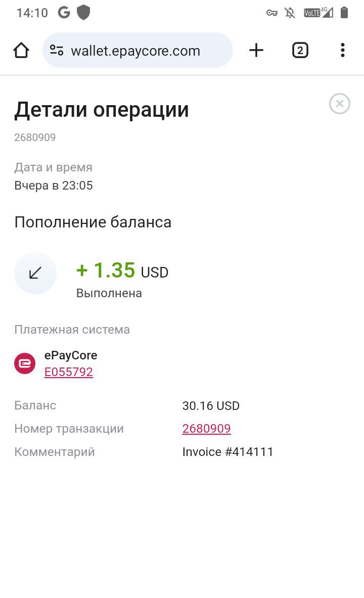Tap the shield icon in status bar

[x=83, y=13]
